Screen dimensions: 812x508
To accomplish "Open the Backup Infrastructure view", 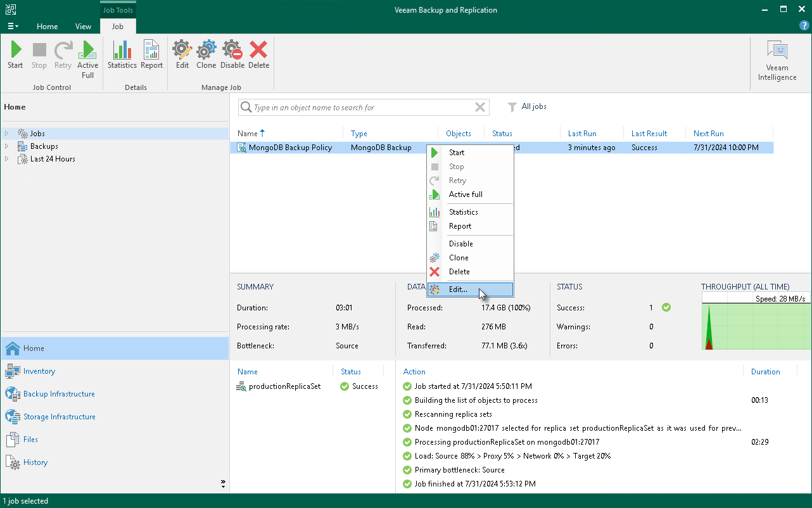I will pos(115,394).
